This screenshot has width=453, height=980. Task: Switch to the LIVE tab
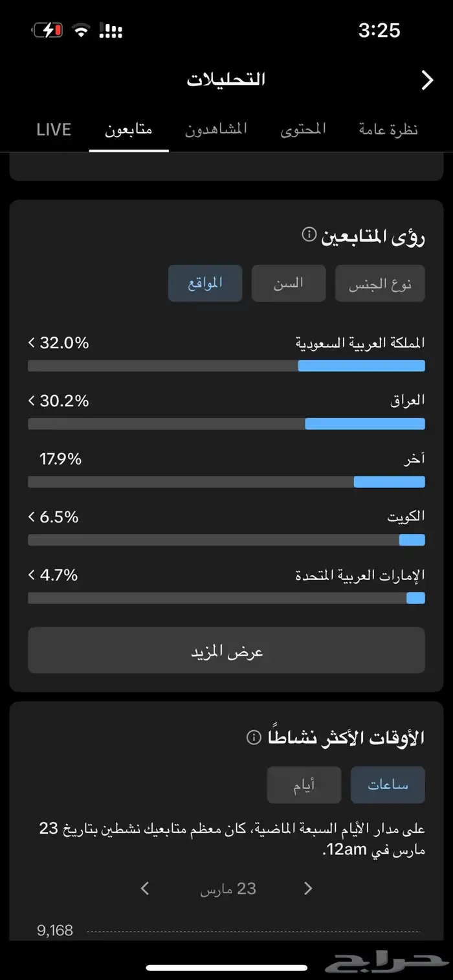pyautogui.click(x=54, y=129)
